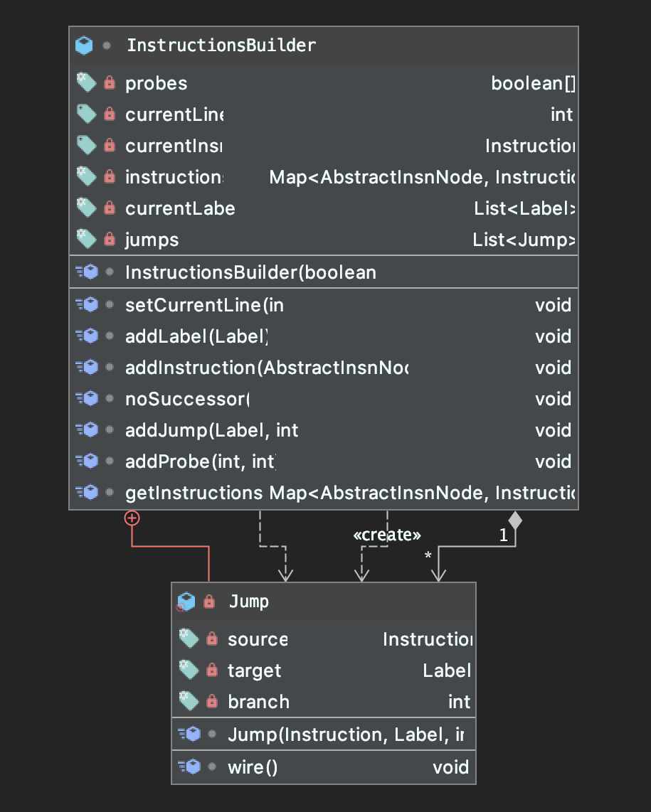The image size is (651, 812).
Task: Click the composition diamond on the edge
Action: [515, 520]
